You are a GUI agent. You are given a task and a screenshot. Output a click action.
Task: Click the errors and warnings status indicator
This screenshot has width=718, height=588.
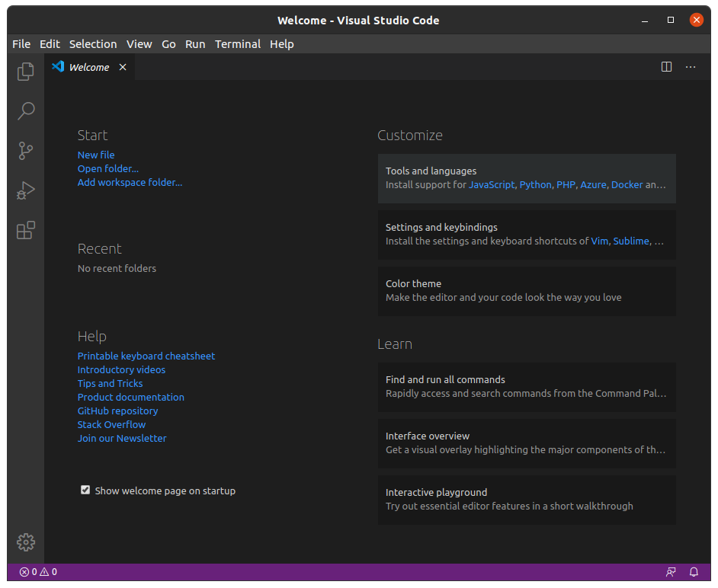pos(38,572)
